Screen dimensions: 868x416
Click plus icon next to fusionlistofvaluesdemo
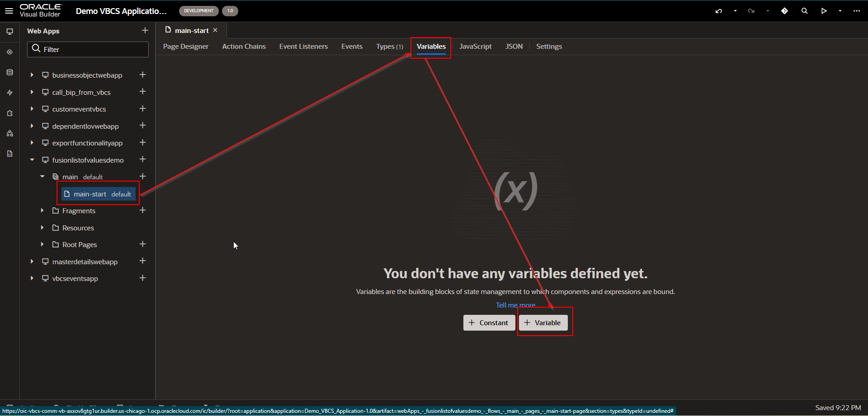142,159
